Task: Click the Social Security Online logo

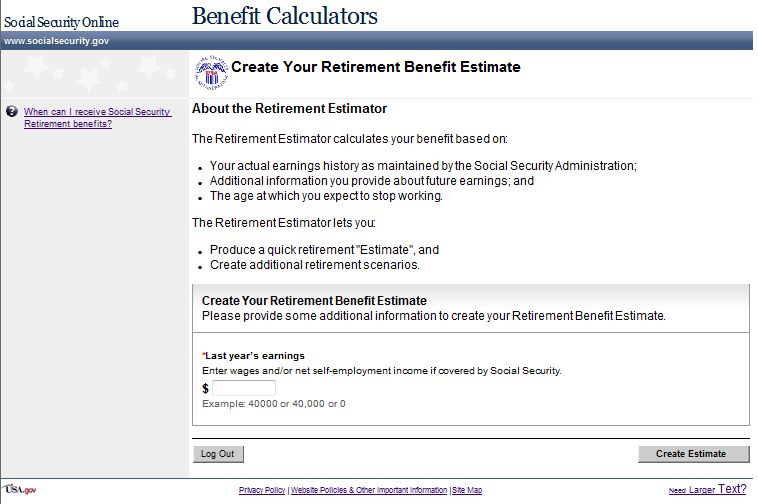Action: point(61,22)
